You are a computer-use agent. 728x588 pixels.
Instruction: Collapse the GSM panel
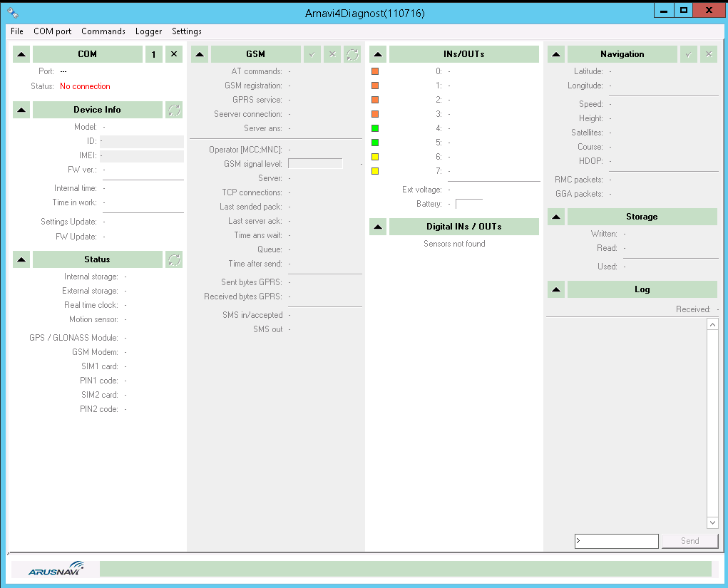pos(200,54)
